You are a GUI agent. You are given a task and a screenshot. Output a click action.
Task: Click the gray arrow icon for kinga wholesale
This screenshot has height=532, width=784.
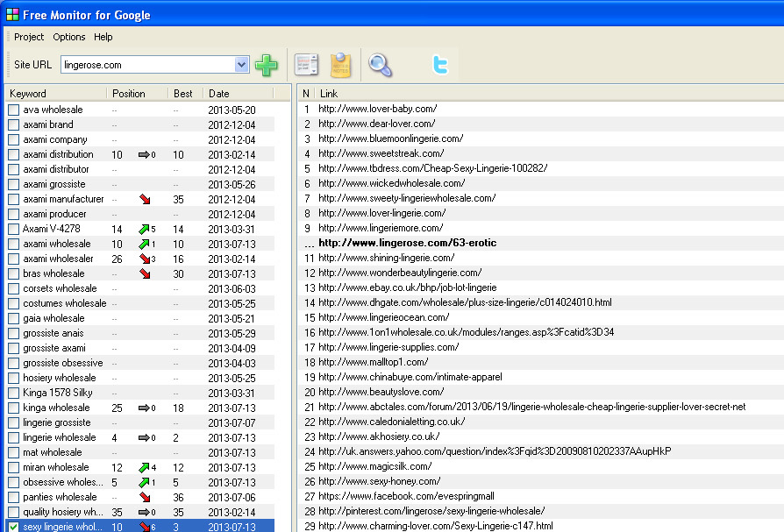coord(144,408)
